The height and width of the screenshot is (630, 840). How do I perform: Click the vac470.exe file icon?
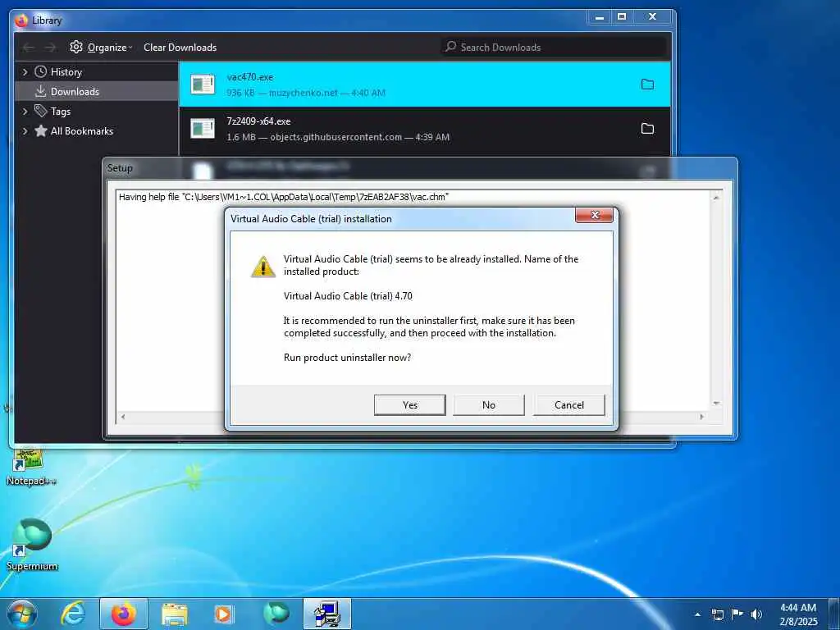203,84
